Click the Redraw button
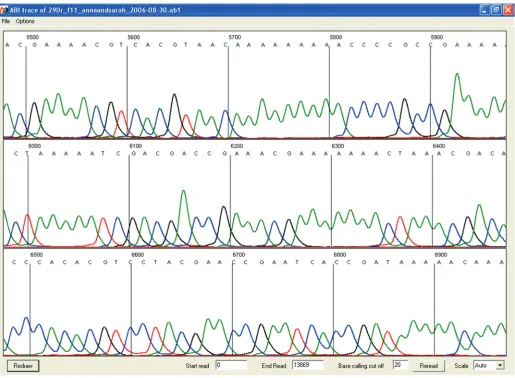Screen dimensions: 515x378 pyautogui.click(x=23, y=366)
